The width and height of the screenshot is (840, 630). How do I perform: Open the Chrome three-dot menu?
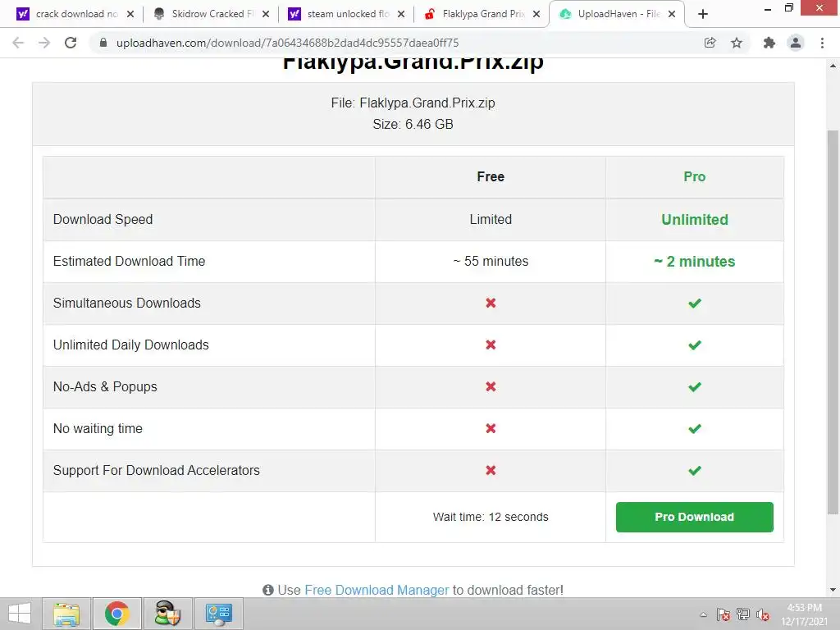pos(822,43)
